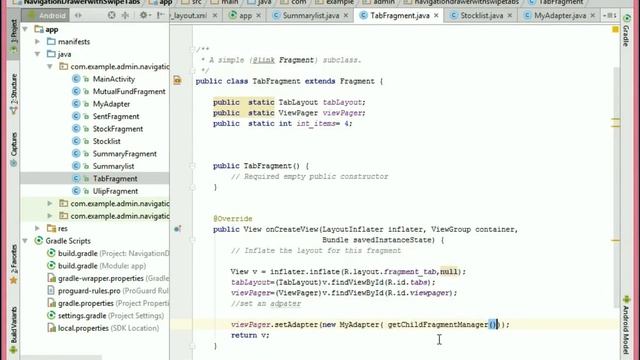Viewport: 640px width, 360px height.
Task: Select build.gradle (Project) file
Action: [108, 253]
